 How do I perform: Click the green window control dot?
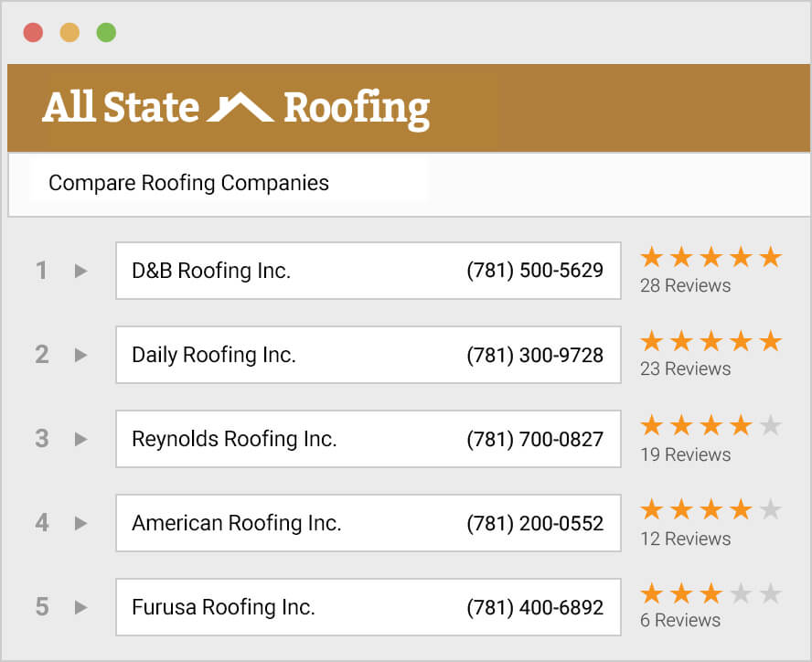[x=107, y=31]
